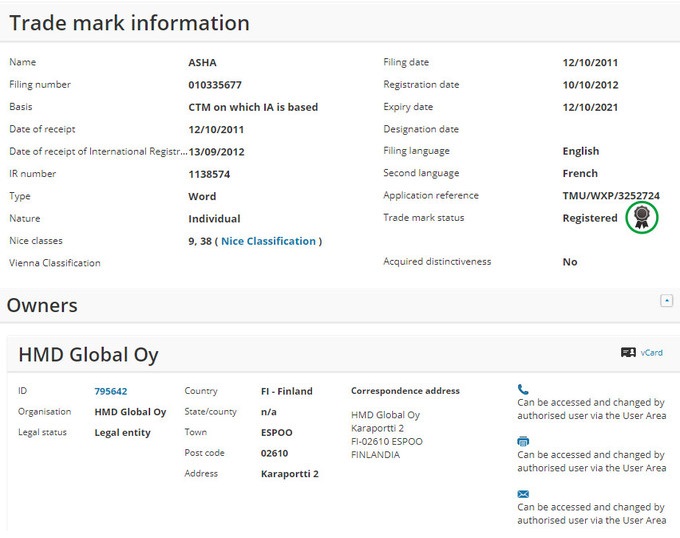
Task: Select address value Karaportti 2
Action: [x=290, y=474]
